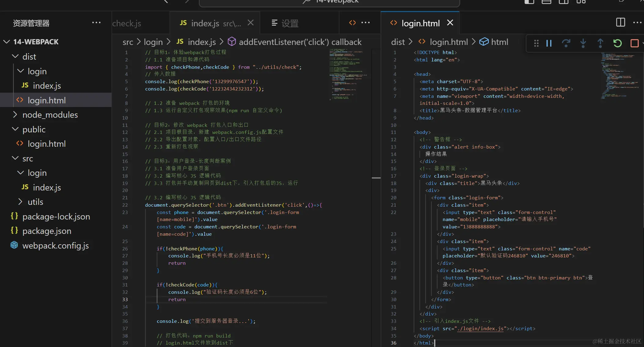
Task: Click the scrollbar thumb of the index.js editor
Action: point(376,178)
